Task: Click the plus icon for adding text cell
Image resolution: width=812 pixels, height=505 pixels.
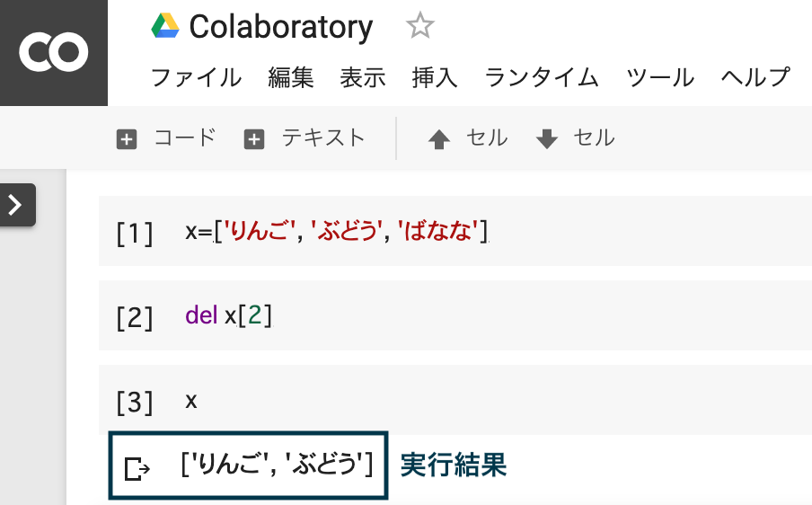Action: point(253,139)
